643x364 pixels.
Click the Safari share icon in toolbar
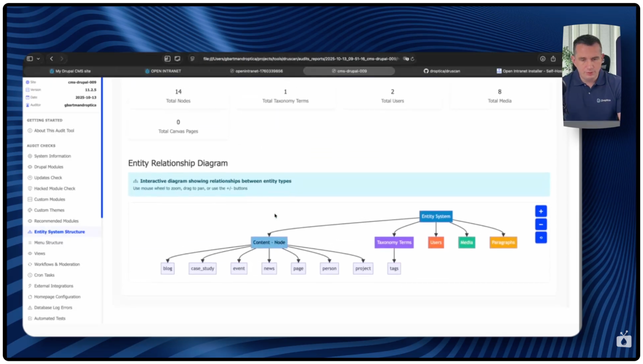[x=554, y=59]
